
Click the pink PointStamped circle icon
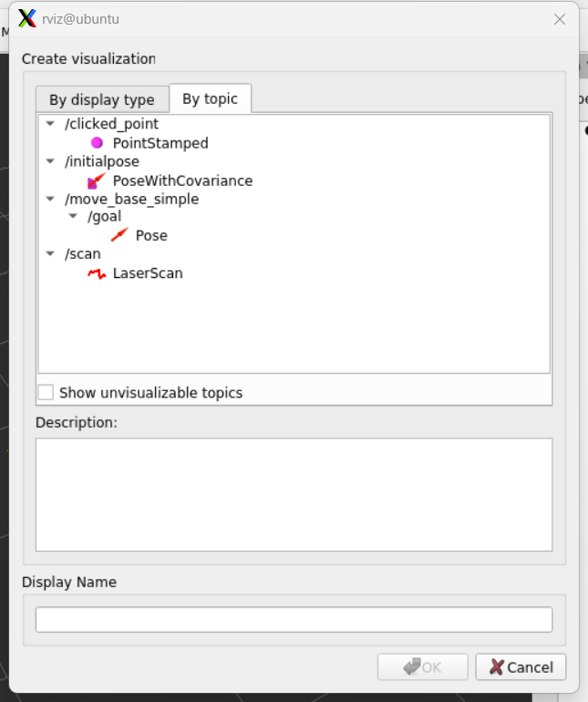pos(97,143)
